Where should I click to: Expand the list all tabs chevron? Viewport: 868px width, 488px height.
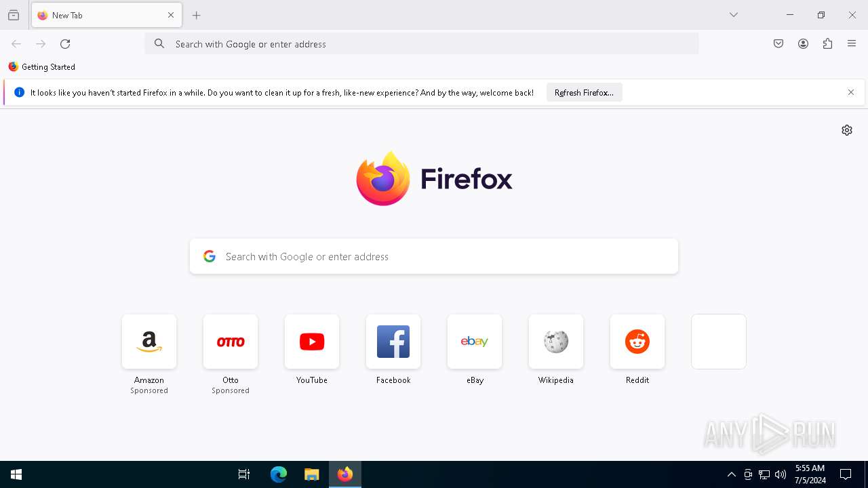[x=734, y=15]
